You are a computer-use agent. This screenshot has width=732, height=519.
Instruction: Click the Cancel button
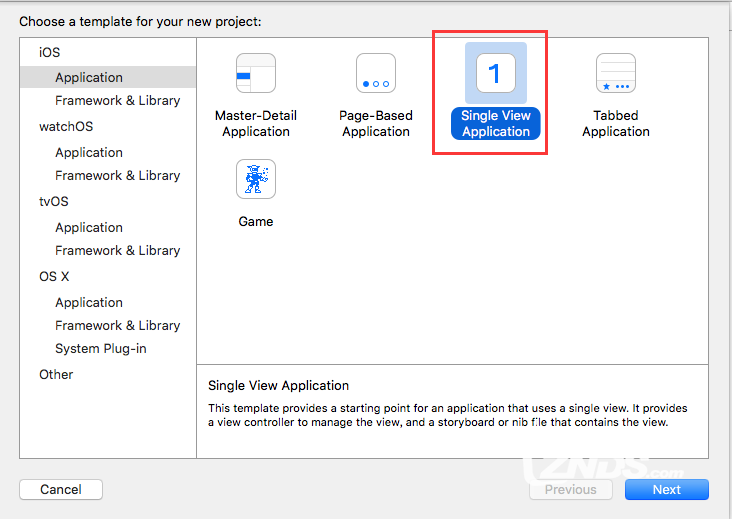61,489
